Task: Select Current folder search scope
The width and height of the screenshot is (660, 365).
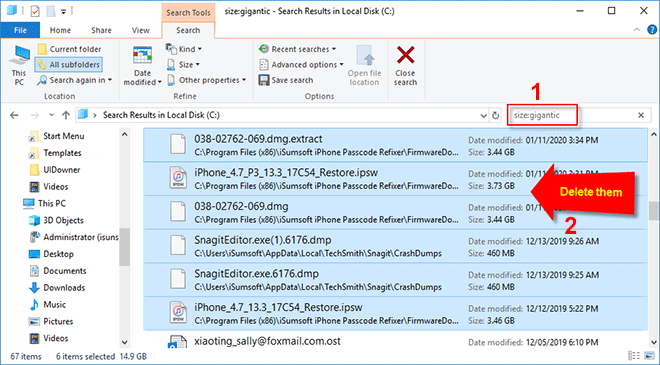Action: (69, 49)
